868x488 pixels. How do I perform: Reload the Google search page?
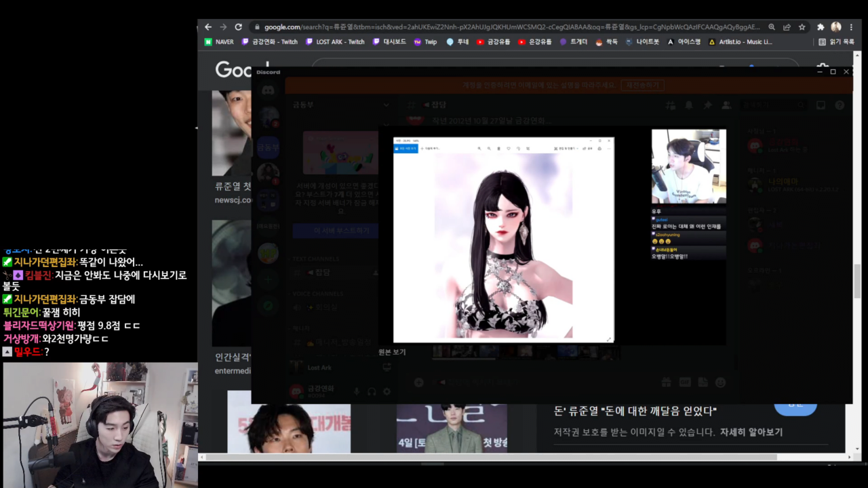coord(238,27)
